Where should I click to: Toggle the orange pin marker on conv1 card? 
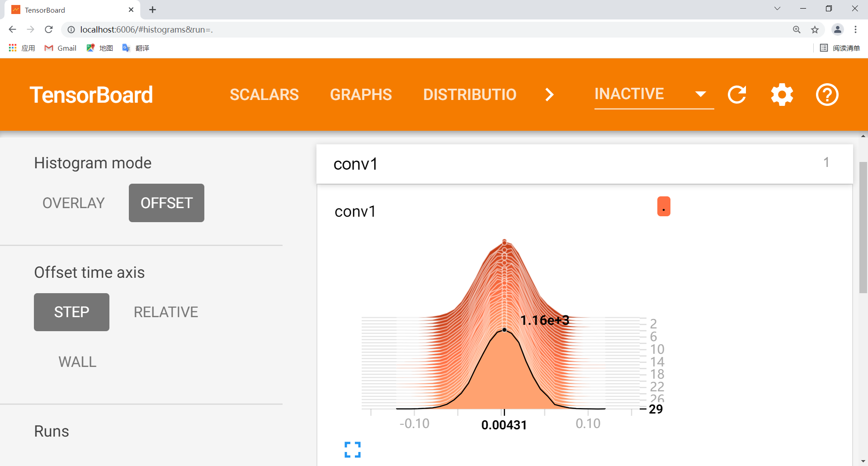663,206
